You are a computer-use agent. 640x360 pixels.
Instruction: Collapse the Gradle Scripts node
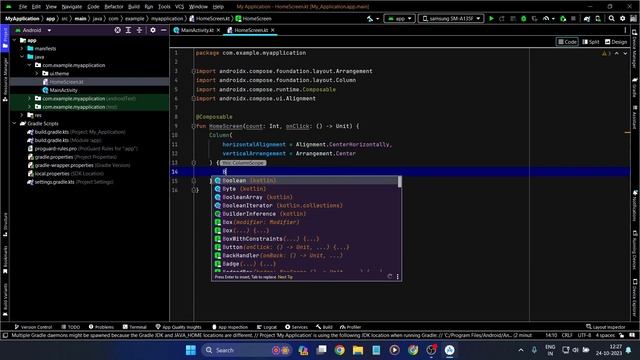pos(15,123)
